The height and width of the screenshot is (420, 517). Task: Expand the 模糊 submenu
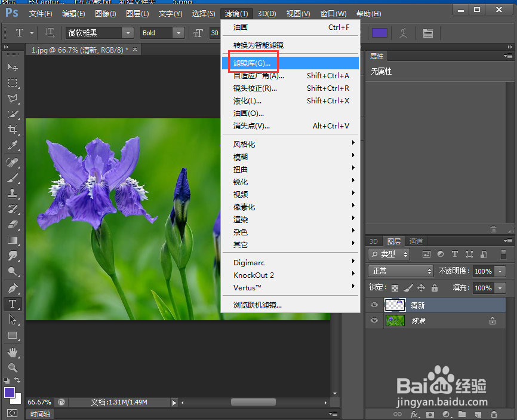[291, 157]
